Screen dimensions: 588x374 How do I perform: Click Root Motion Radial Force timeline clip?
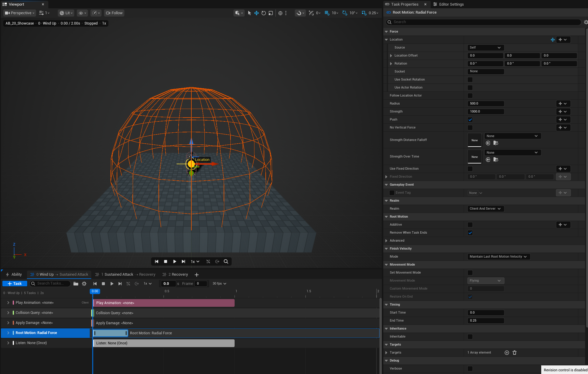pos(110,333)
